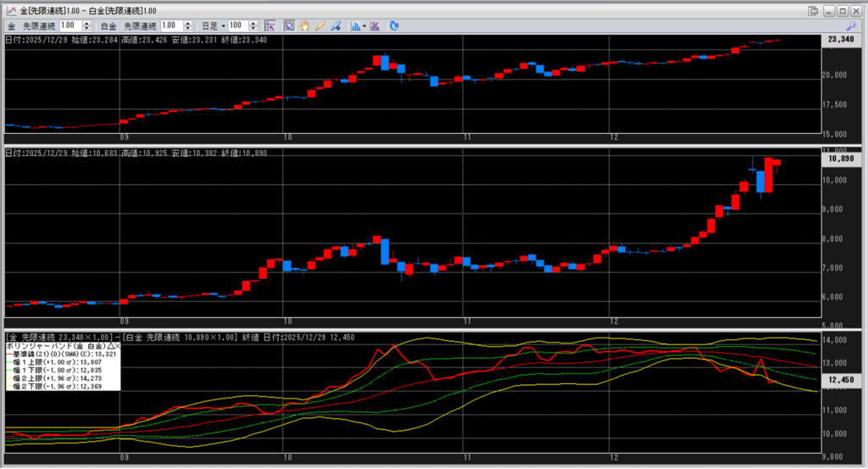Toggle the crosshair cursor display button
This screenshot has width=868, height=469.
coord(270,26)
